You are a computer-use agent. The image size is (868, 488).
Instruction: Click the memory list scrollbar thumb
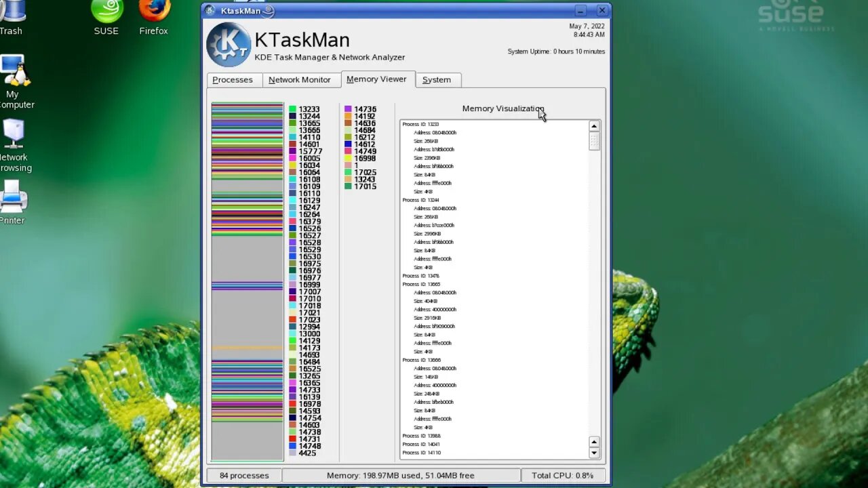[x=594, y=141]
